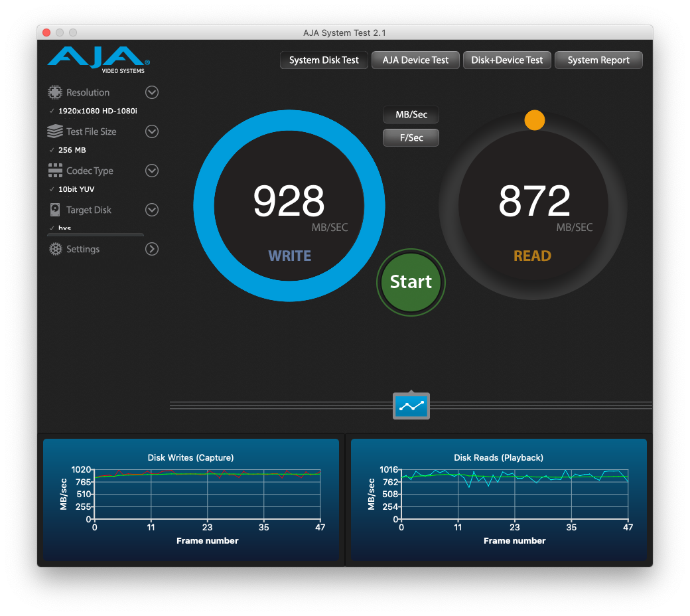Toggle the graph view chart icon
The image size is (690, 616).
click(411, 406)
